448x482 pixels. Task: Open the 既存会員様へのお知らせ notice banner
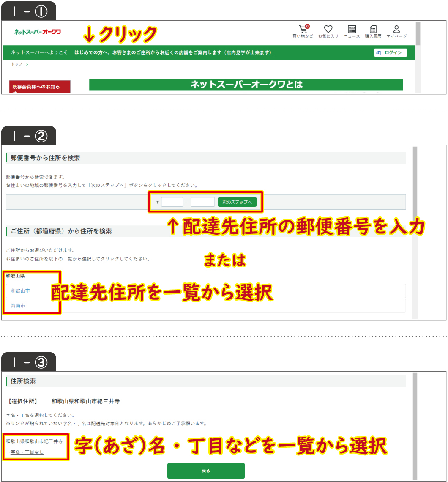pyautogui.click(x=40, y=87)
